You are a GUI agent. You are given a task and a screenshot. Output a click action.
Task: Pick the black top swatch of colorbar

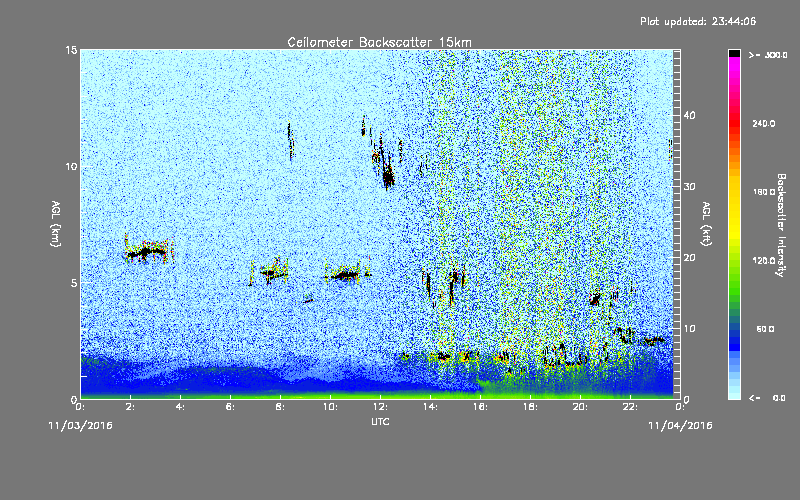coord(734,53)
